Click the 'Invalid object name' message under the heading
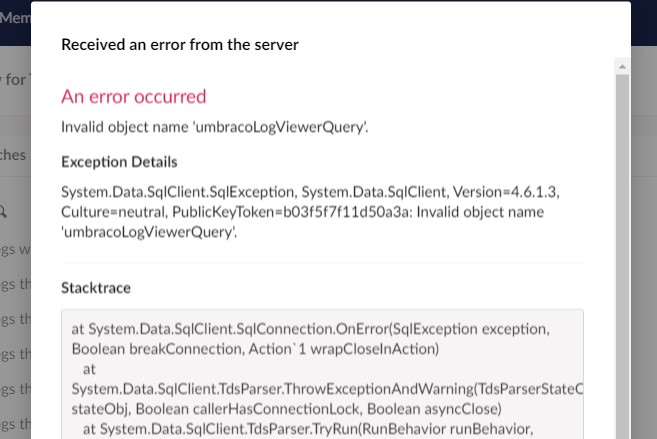The width and height of the screenshot is (657, 439). coord(214,127)
